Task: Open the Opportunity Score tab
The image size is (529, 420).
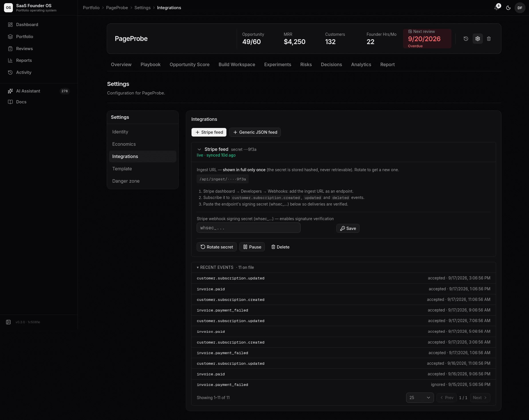Action: point(190,65)
